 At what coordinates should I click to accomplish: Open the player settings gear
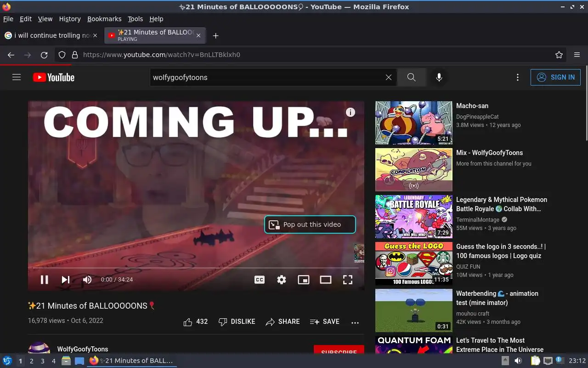(x=282, y=280)
